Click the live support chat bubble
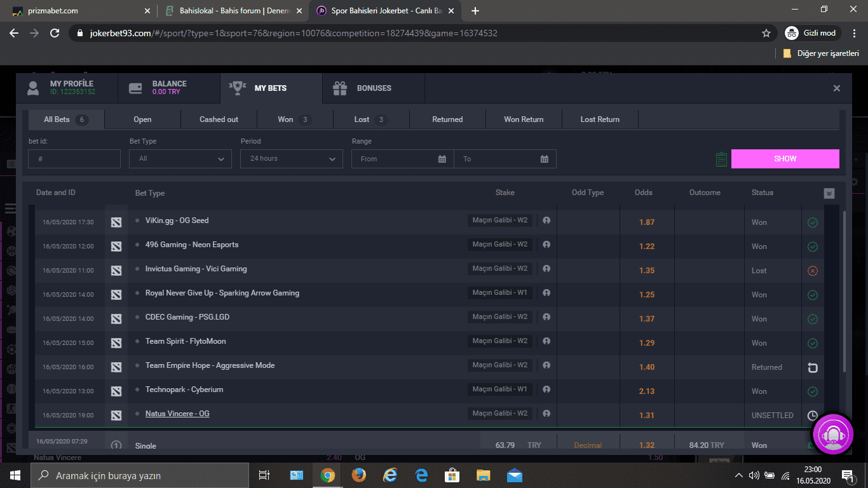Viewport: 868px width, 488px height. tap(832, 433)
